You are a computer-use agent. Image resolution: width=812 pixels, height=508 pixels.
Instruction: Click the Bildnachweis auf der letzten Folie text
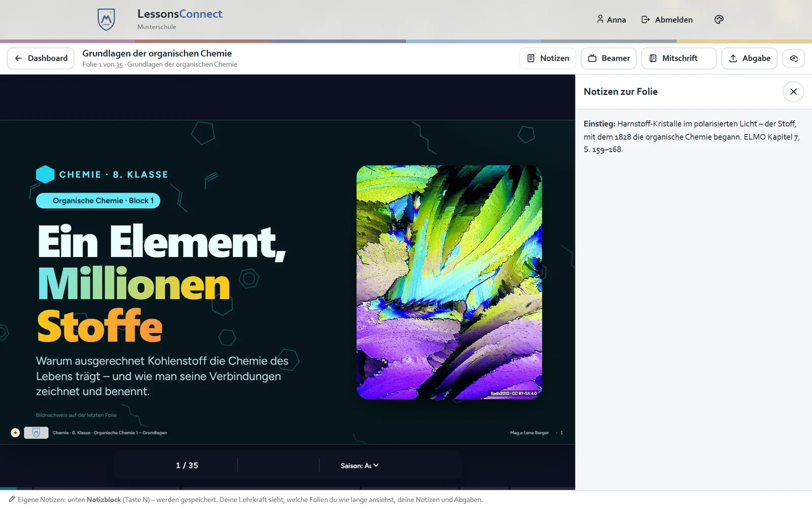click(x=76, y=415)
